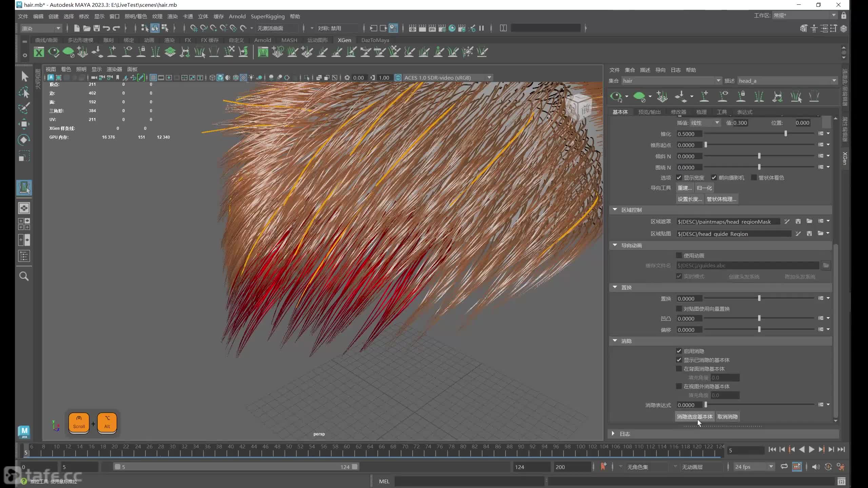Click the Redo arrow icon
This screenshot has width=868, height=488.
(116, 28)
